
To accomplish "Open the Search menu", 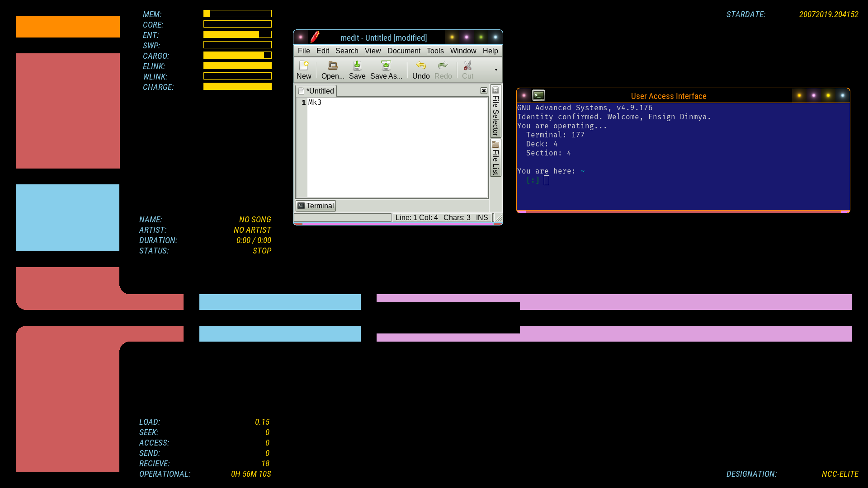I will (x=347, y=51).
